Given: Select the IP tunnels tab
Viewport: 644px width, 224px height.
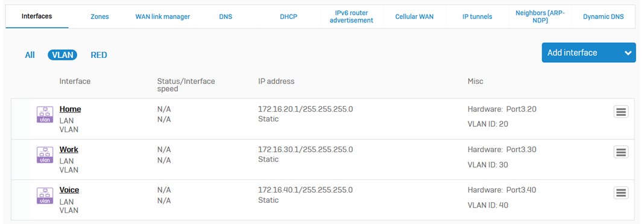Looking at the screenshot, I should pyautogui.click(x=477, y=17).
